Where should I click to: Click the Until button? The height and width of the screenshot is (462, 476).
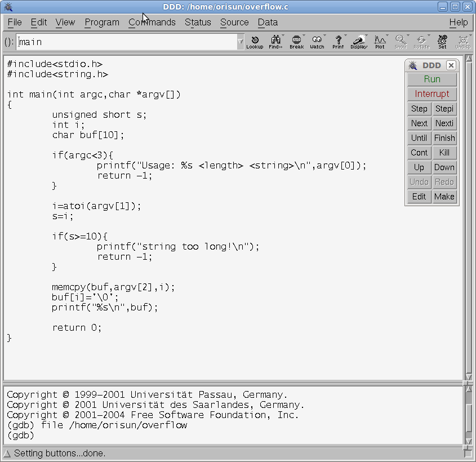pos(419,138)
